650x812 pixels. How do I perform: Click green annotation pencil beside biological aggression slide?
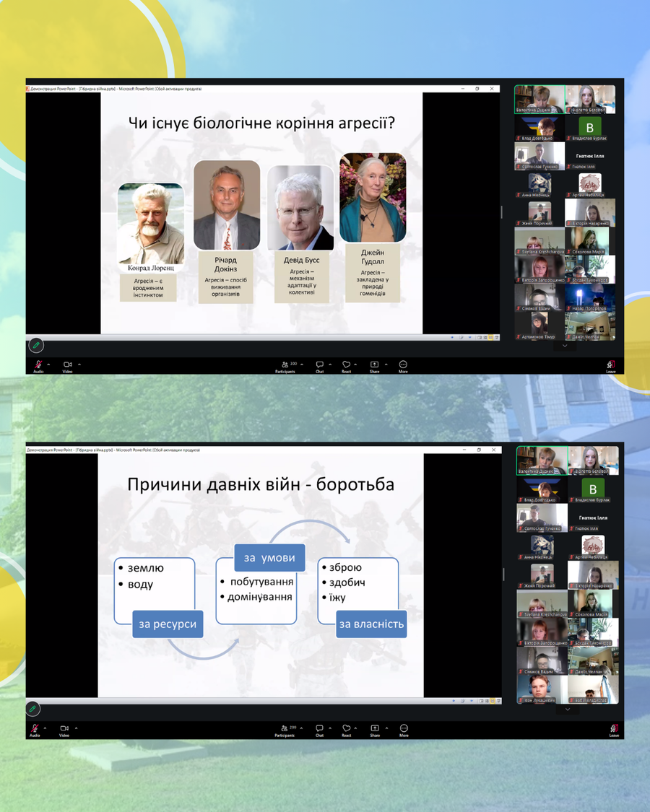35,346
